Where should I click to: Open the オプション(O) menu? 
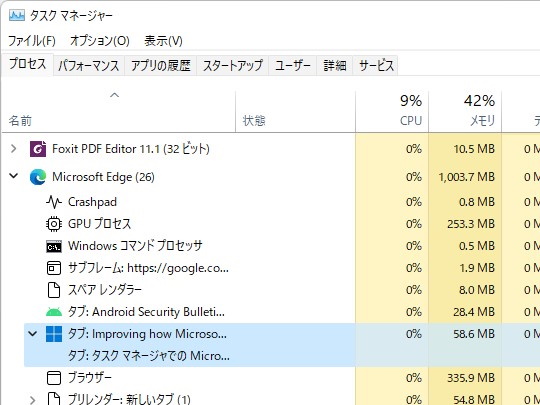click(100, 41)
